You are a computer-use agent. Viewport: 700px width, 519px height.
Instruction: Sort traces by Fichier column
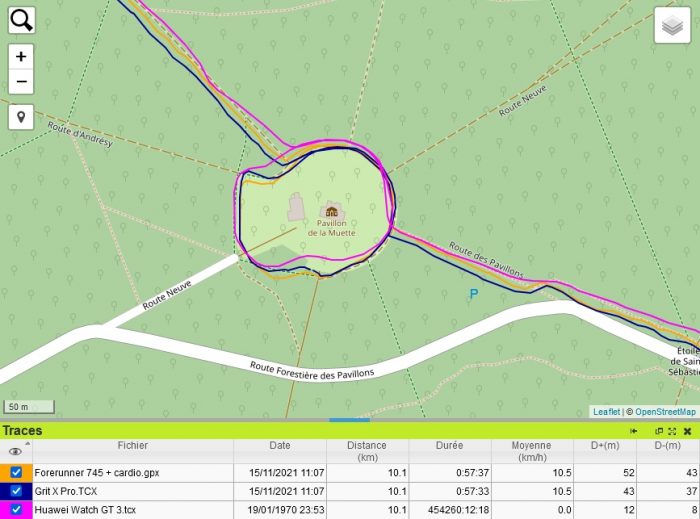(132, 446)
